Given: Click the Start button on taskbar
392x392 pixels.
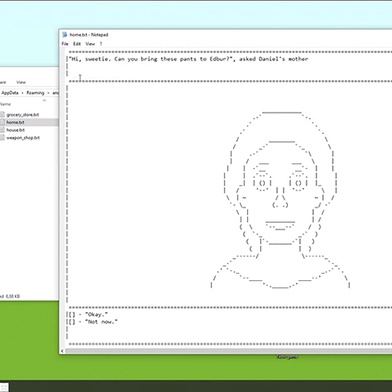Looking at the screenshot, I should click(x=4, y=387).
